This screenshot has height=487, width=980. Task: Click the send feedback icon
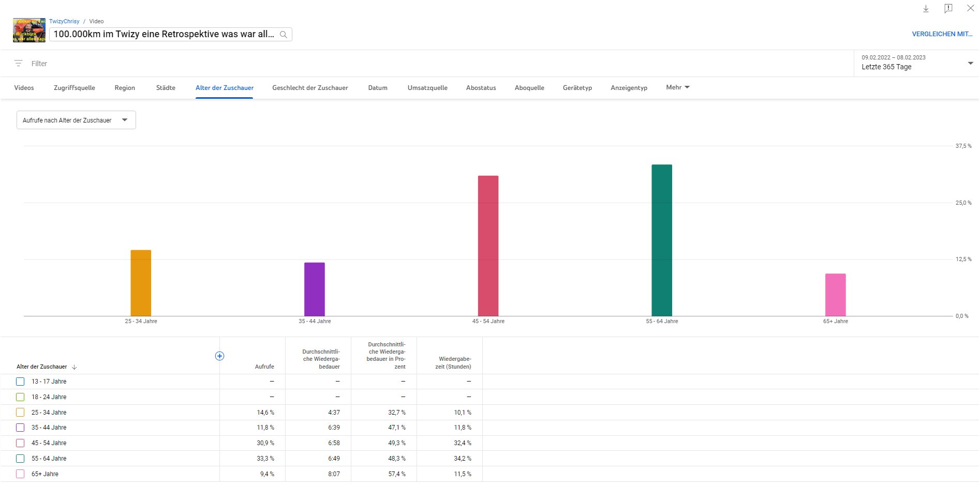pyautogui.click(x=948, y=9)
